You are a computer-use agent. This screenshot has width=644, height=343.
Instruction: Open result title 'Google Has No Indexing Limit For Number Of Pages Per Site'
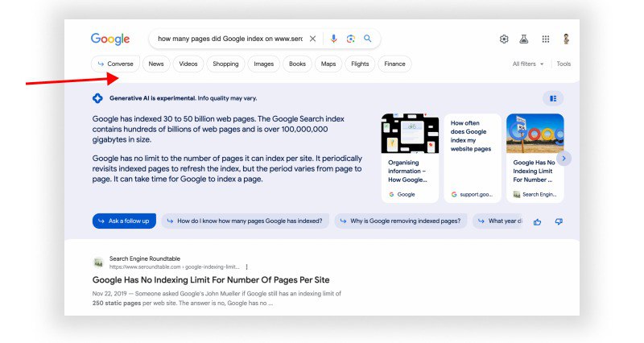tap(211, 280)
